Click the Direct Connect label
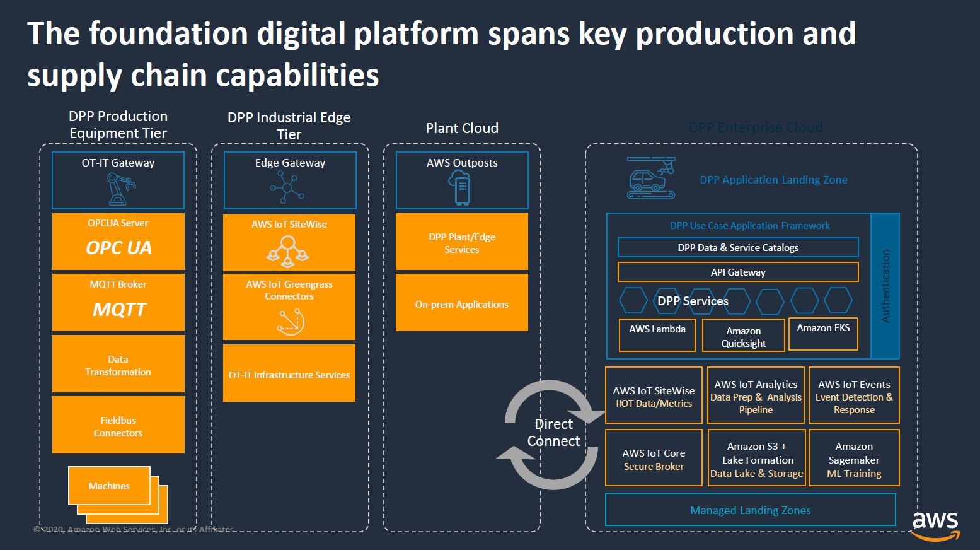Viewport: 980px width, 550px height. pyautogui.click(x=553, y=432)
